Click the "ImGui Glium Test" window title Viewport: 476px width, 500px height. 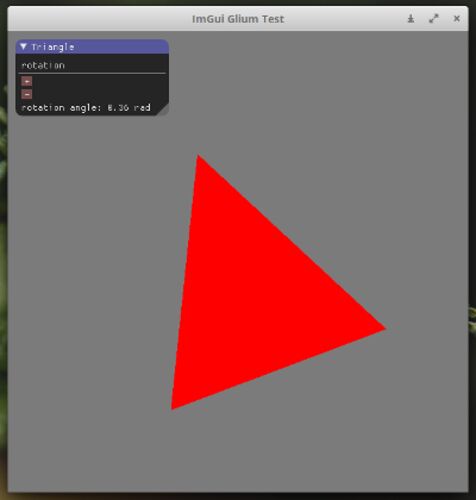pyautogui.click(x=238, y=19)
